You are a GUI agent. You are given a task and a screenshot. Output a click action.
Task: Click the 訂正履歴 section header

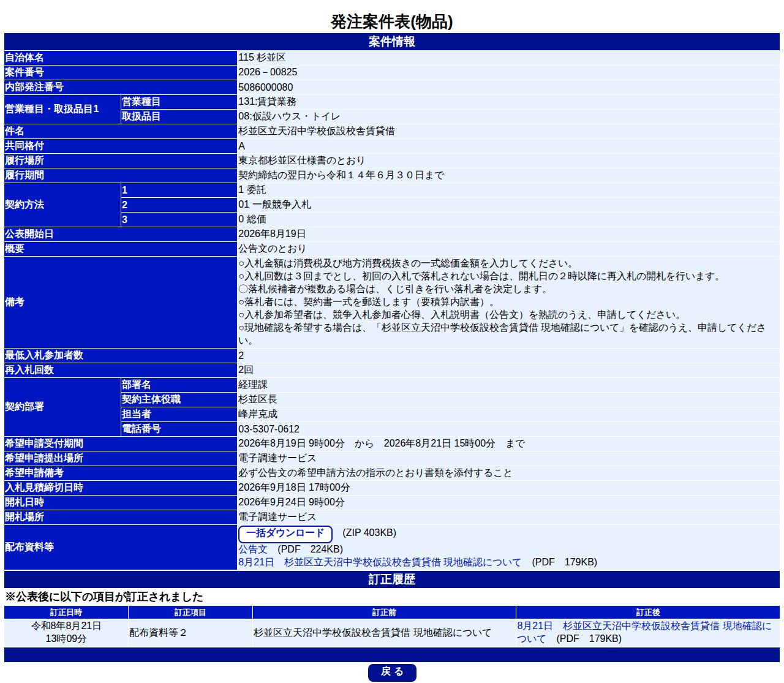(392, 579)
